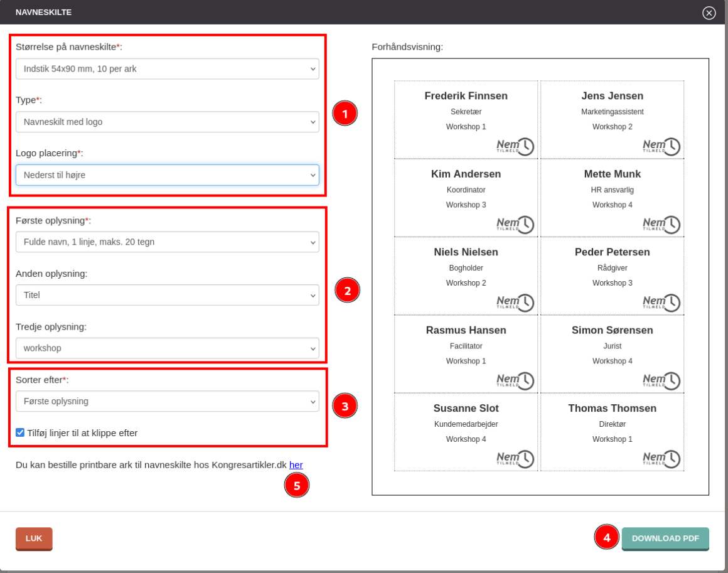The width and height of the screenshot is (728, 573).
Task: Click the Nem Tilmeld logo on Frederik Finnsen's badge
Action: point(515,146)
